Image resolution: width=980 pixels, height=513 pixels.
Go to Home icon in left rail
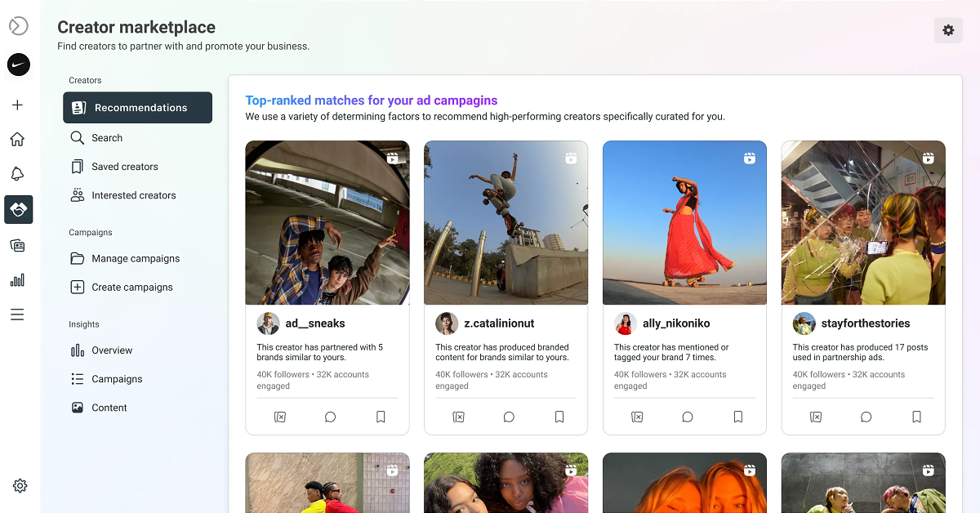(18, 140)
